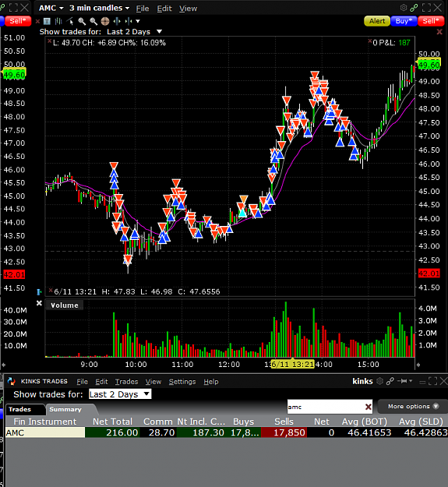Open the chart File menu
This screenshot has height=487, width=448.
click(x=143, y=9)
